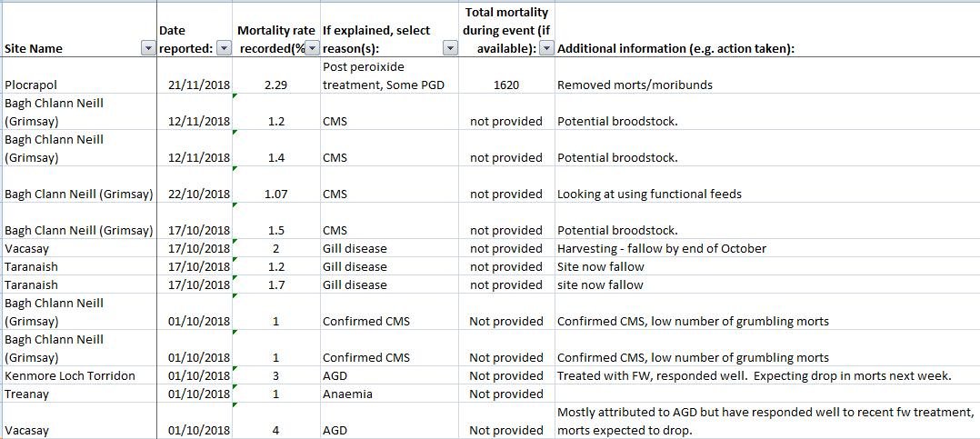980x439 pixels.
Task: Click the cell containing 1620
Action: pos(506,85)
